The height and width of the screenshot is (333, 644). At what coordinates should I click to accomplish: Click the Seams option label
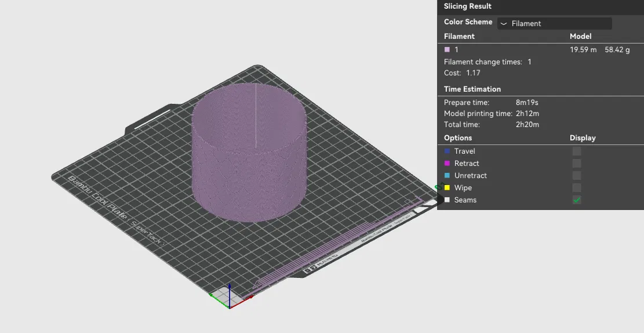pyautogui.click(x=465, y=200)
